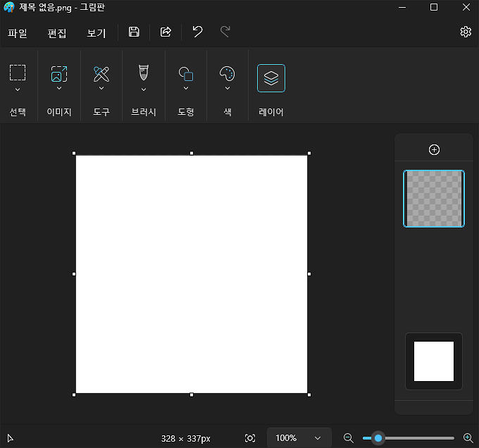Screen dimensions: 479x448
Task: Undo the last action
Action: [197, 32]
